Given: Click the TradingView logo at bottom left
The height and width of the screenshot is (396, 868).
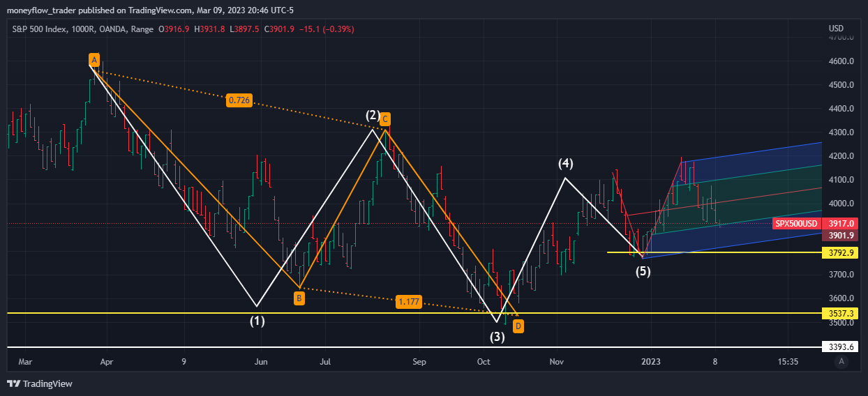Looking at the screenshot, I should (x=39, y=383).
